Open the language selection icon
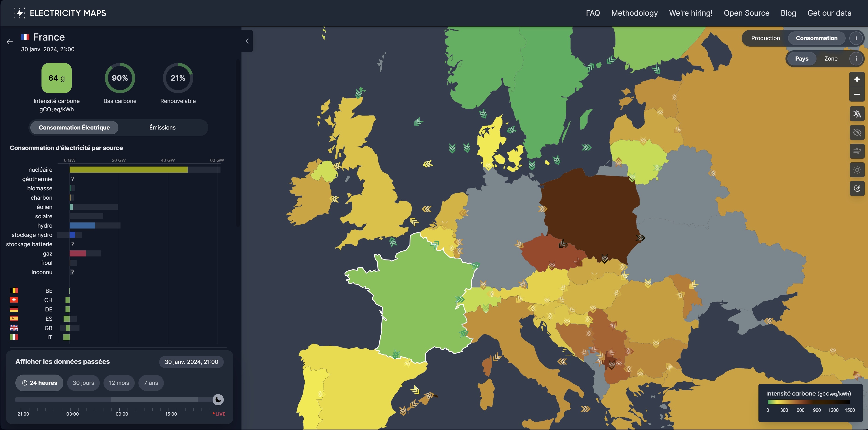 [x=857, y=114]
